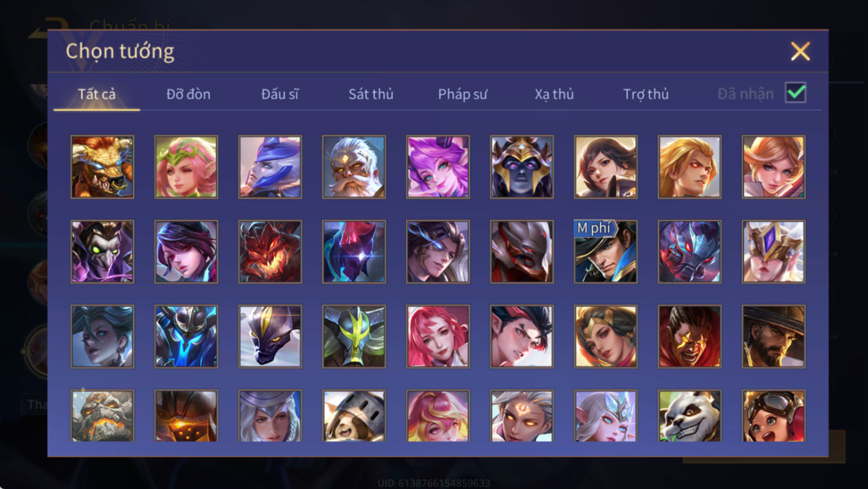868x489 pixels.
Task: Open the Sát thủ tab
Action: tap(371, 94)
